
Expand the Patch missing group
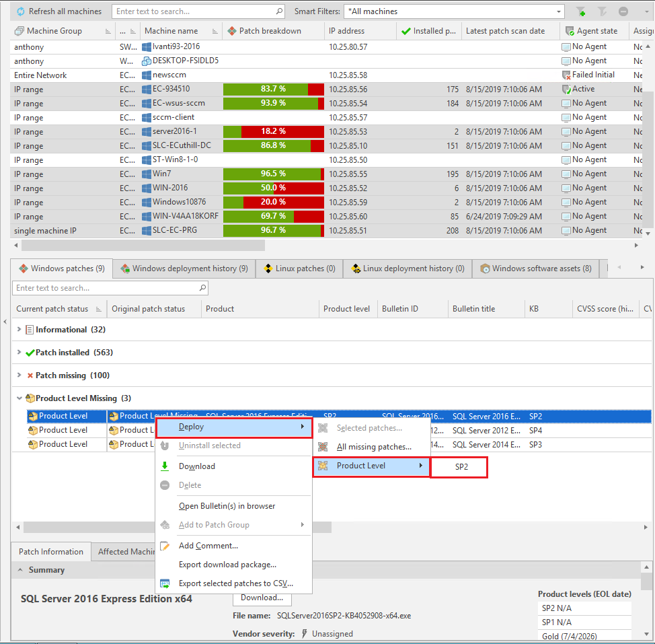(x=18, y=375)
